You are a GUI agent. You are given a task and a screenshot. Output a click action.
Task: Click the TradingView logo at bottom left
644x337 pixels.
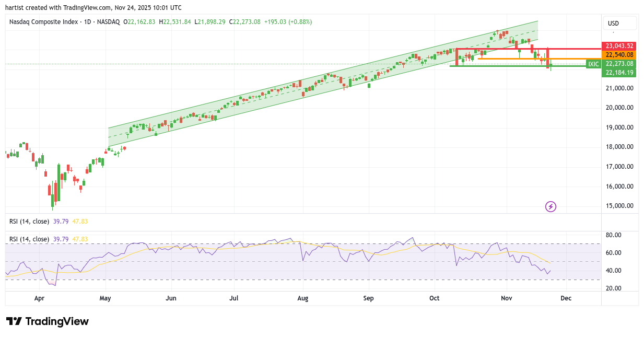click(48, 321)
